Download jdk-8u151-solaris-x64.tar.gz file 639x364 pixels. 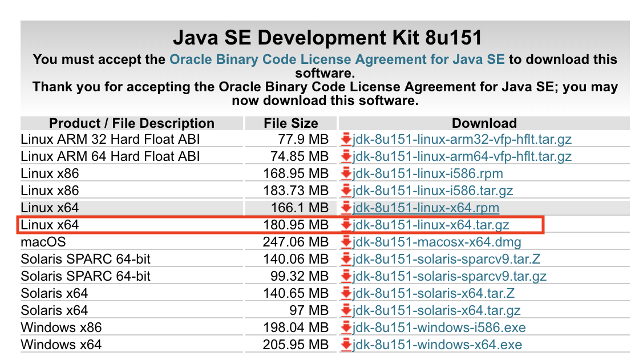[436, 310]
